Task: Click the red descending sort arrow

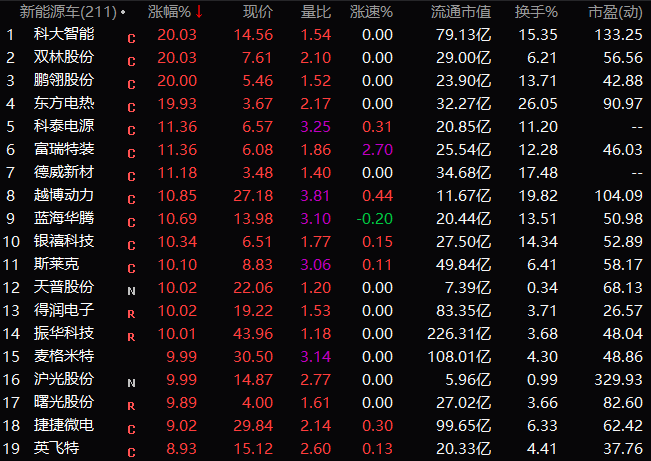Action: pyautogui.click(x=199, y=12)
